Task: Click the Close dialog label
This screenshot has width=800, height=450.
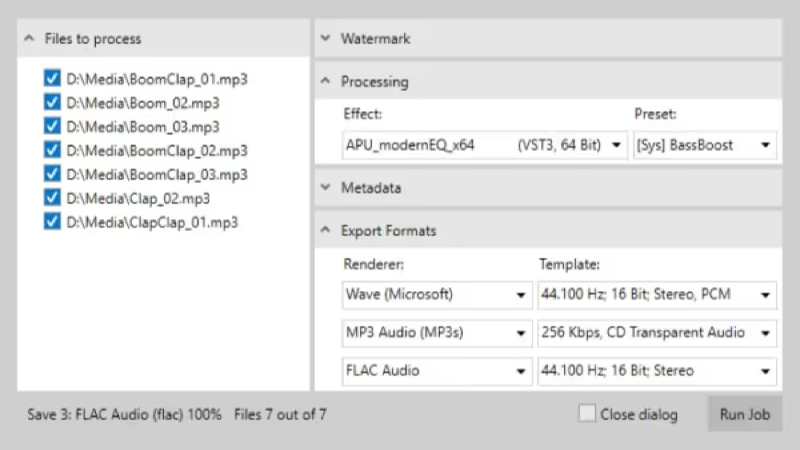Action: coord(639,414)
